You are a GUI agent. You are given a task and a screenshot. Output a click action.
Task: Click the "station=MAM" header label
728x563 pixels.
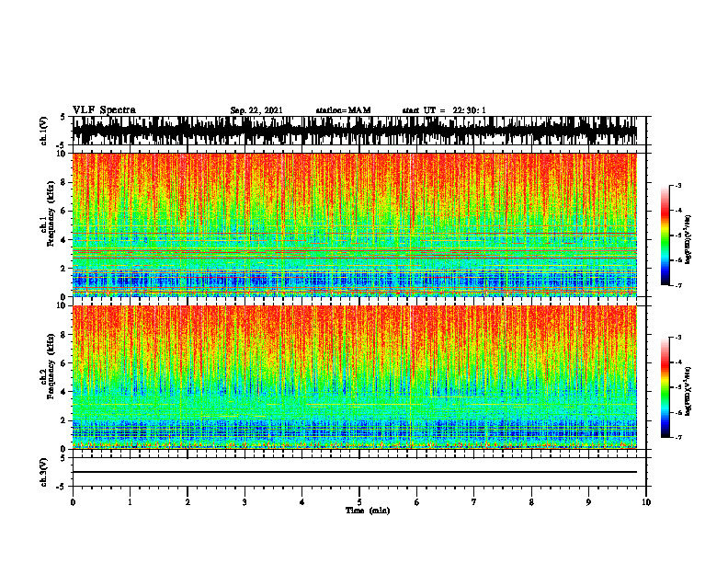(x=343, y=110)
